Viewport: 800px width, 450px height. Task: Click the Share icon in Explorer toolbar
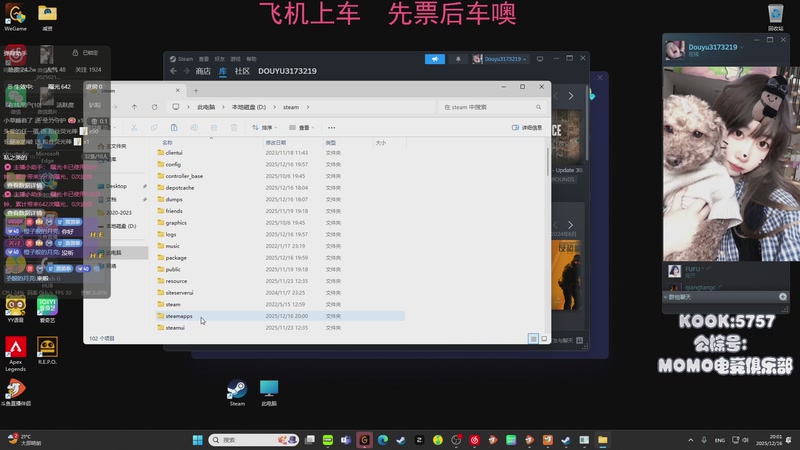(214, 128)
